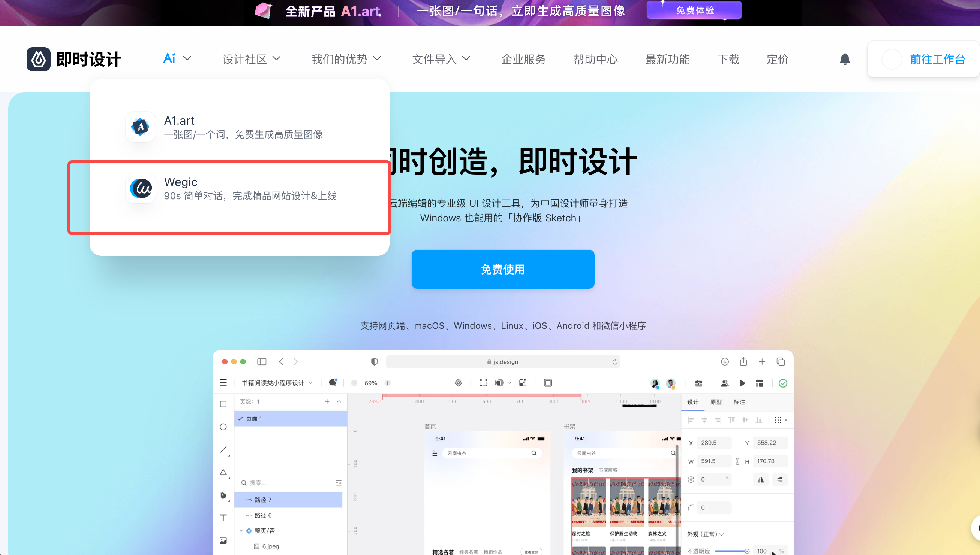Viewport: 980px width, 555px height.
Task: Open the 帮助中心 menu item
Action: 595,59
